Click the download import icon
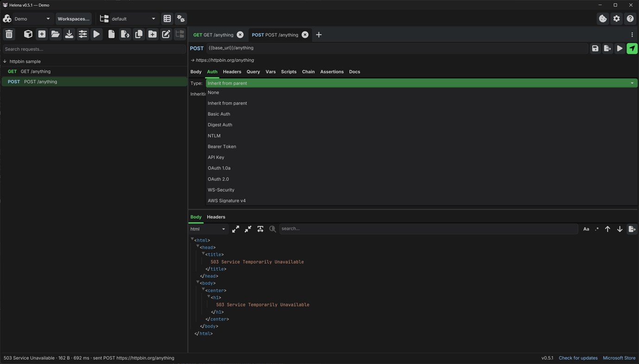The width and height of the screenshot is (639, 364). point(69,34)
